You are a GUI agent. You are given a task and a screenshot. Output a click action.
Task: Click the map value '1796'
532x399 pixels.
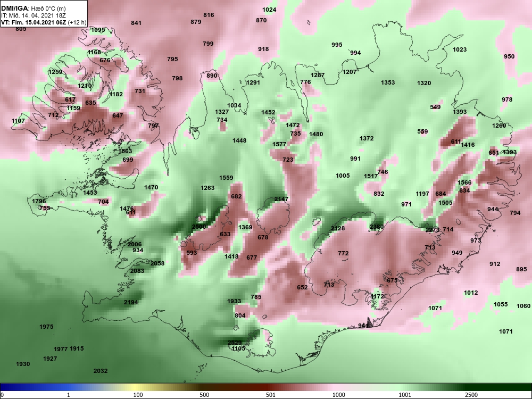(39, 201)
